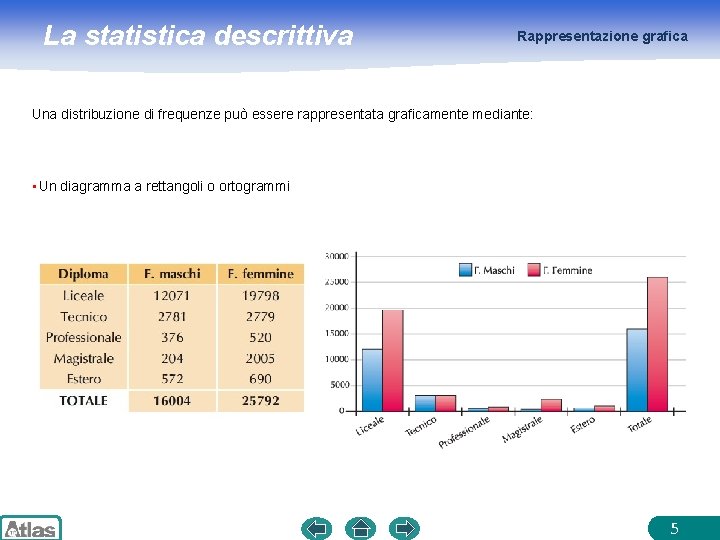The image size is (720, 540).
Task: Click the 15000 y-axis label
Action: [337, 333]
